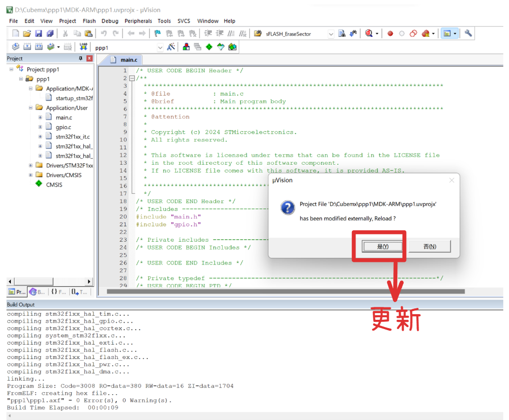The height and width of the screenshot is (420, 509).
Task: Toggle the Window layout button
Action: 447,34
